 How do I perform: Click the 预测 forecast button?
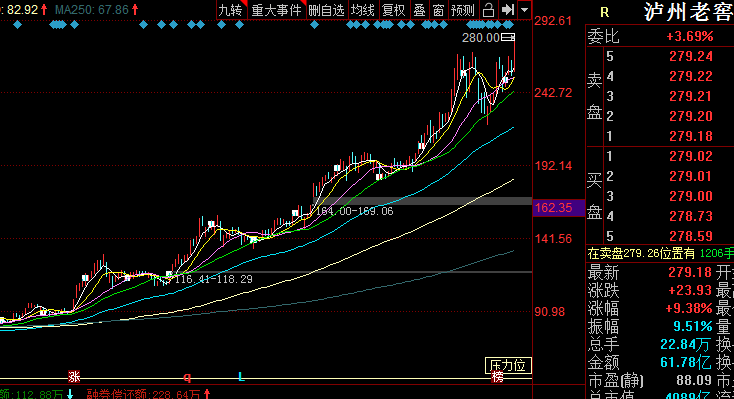click(x=462, y=10)
